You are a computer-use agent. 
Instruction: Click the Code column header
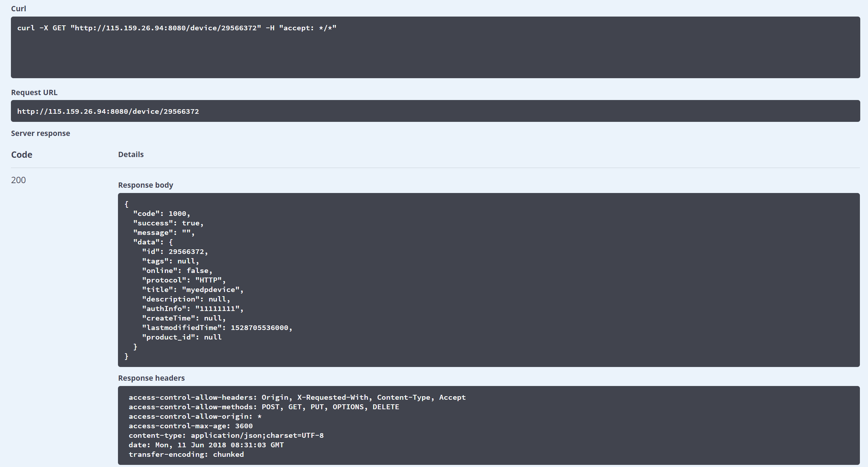[21, 155]
